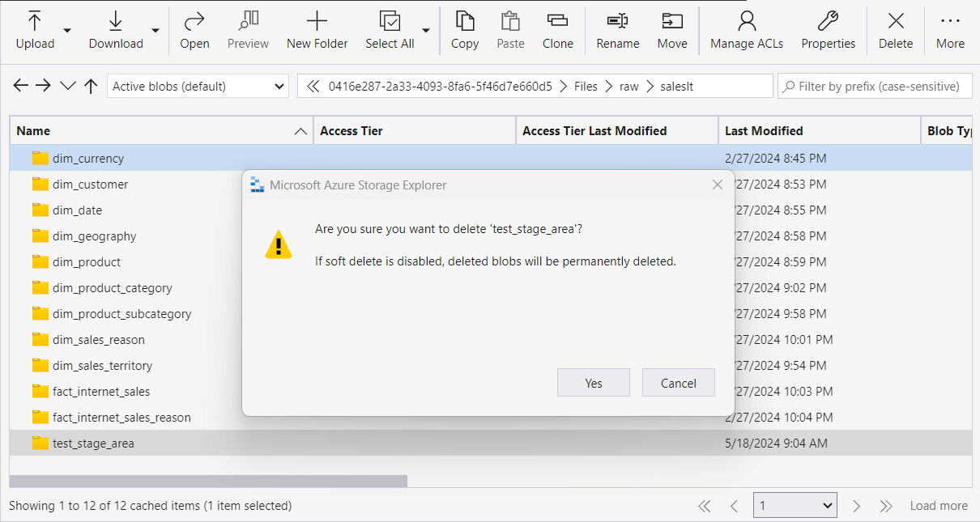Click the prefix filter field
Image resolution: width=980 pixels, height=522 pixels.
point(875,85)
